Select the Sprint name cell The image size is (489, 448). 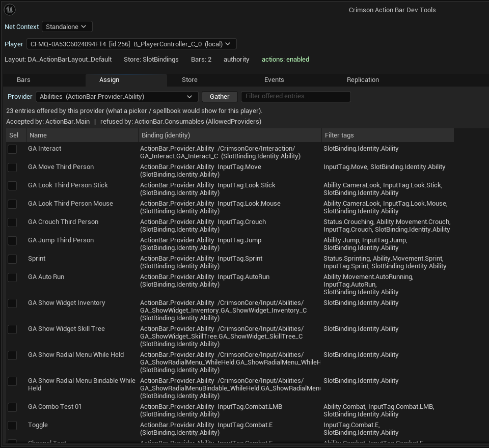click(x=37, y=259)
